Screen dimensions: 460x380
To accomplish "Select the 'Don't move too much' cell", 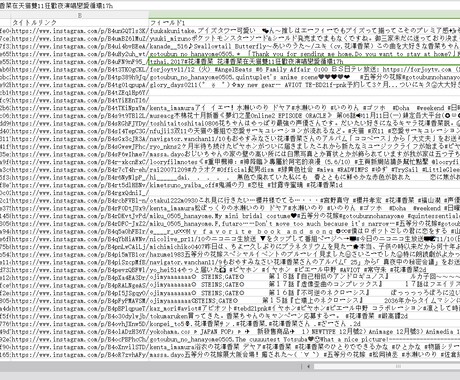I will [304, 224].
